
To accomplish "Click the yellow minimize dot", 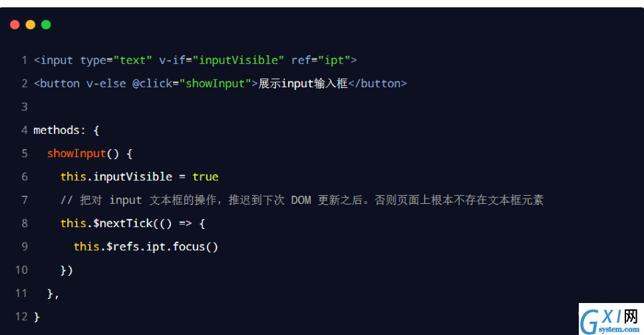I will coord(31,25).
